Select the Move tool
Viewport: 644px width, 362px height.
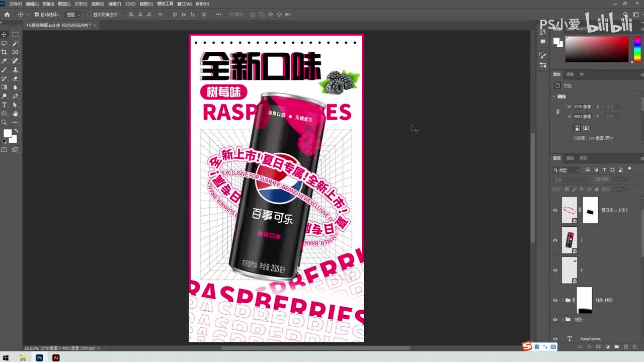5,34
